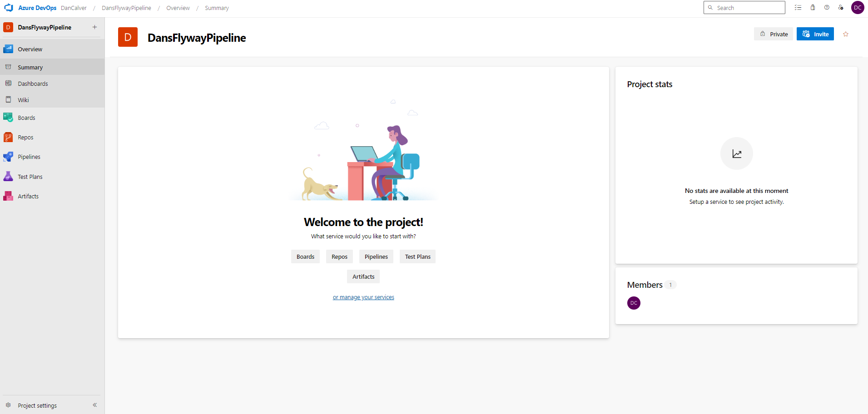Click the Overview hub icon
868x414 pixels.
(x=8, y=49)
